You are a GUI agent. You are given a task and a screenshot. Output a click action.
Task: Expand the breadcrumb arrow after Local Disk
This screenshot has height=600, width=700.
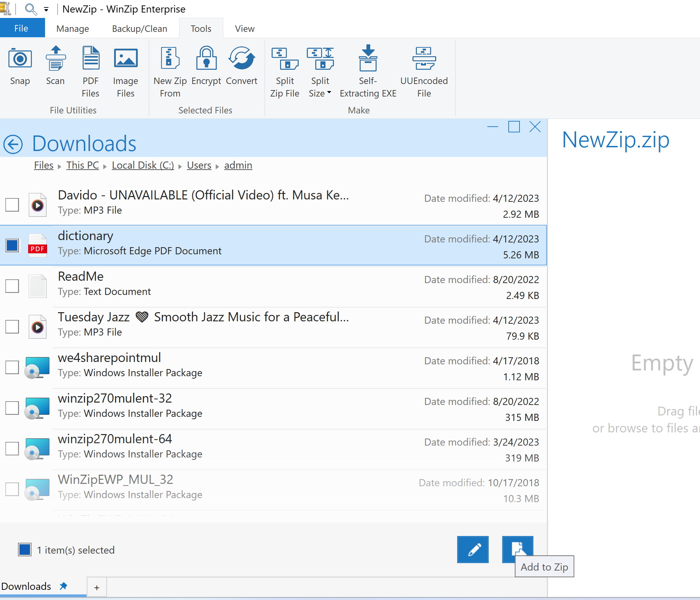coord(180,166)
